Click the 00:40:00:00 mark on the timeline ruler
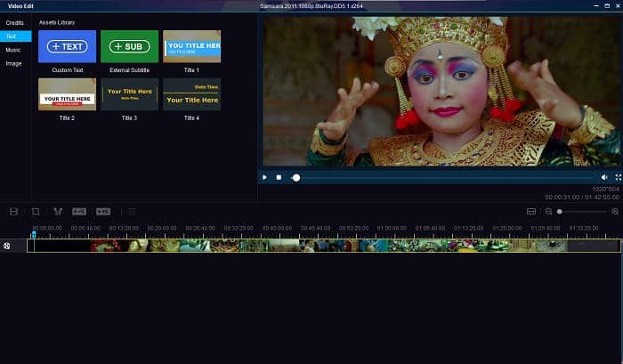 277,228
